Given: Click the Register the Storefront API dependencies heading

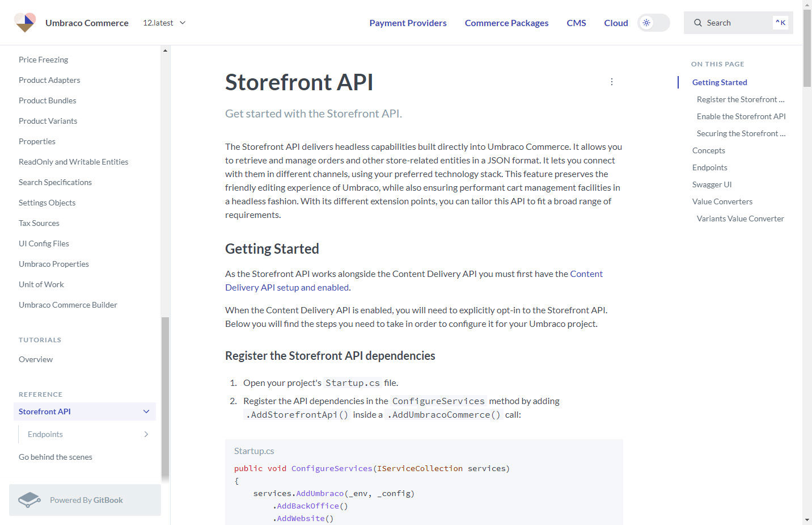Looking at the screenshot, I should [330, 356].
